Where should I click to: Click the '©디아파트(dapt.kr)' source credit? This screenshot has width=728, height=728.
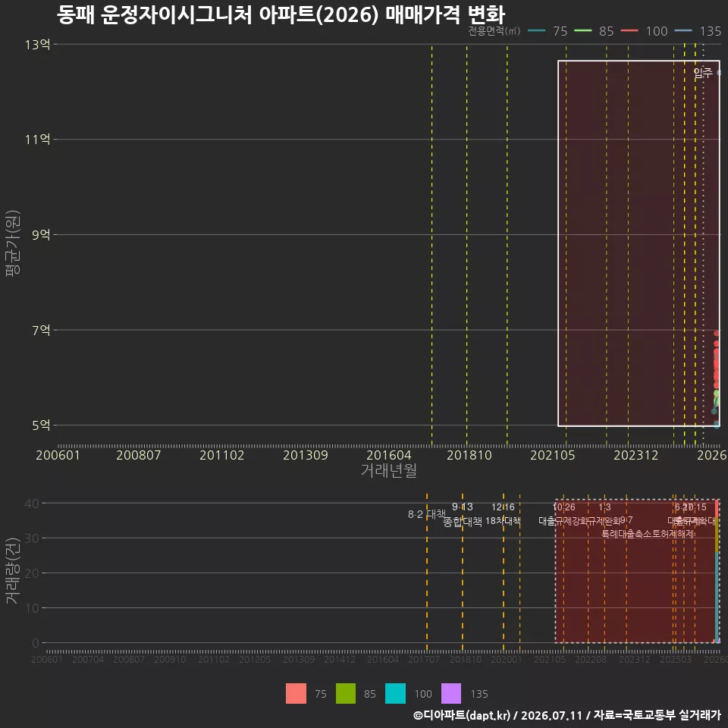coord(462,715)
